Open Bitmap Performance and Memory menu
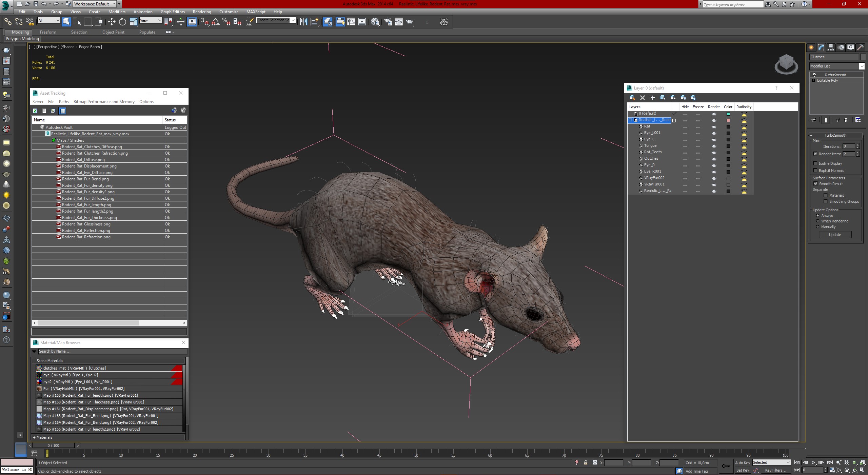This screenshot has height=475, width=868. tap(104, 102)
